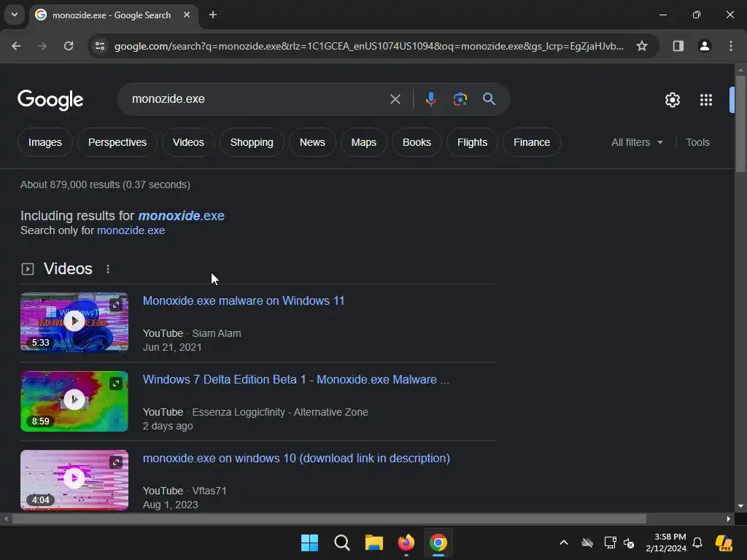Image resolution: width=747 pixels, height=560 pixels.
Task: Open the Chrome profile icon
Action: [x=704, y=46]
